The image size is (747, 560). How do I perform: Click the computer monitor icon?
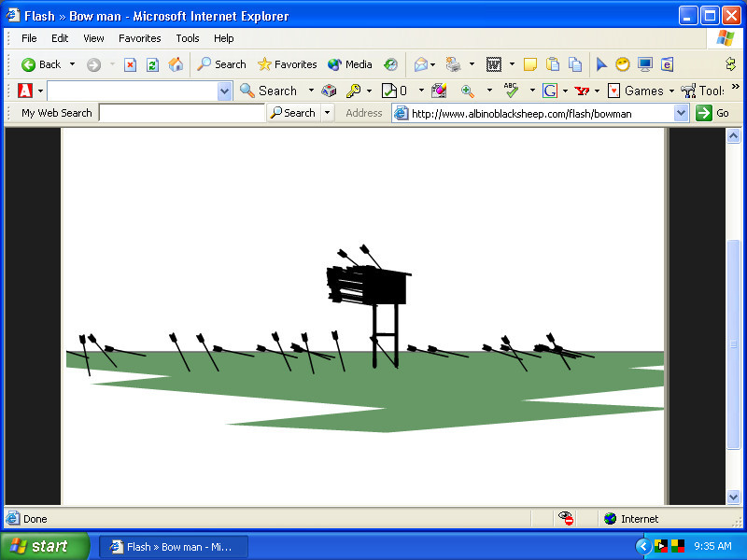[645, 64]
